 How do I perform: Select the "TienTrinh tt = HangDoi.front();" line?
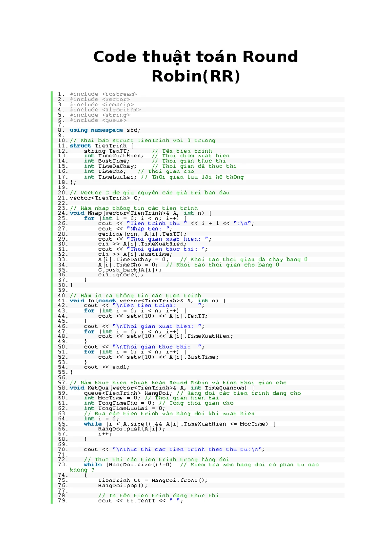tap(153, 480)
